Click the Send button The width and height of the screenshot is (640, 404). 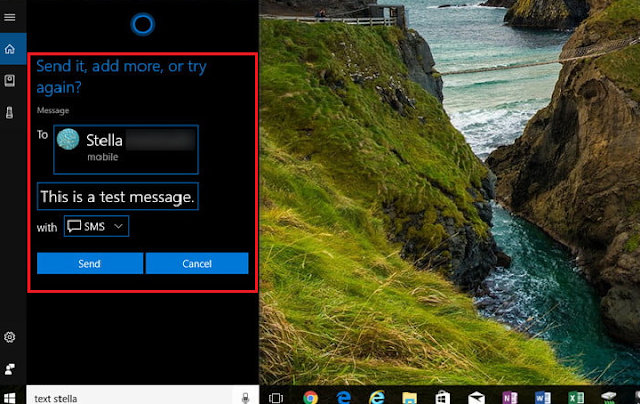pos(90,264)
